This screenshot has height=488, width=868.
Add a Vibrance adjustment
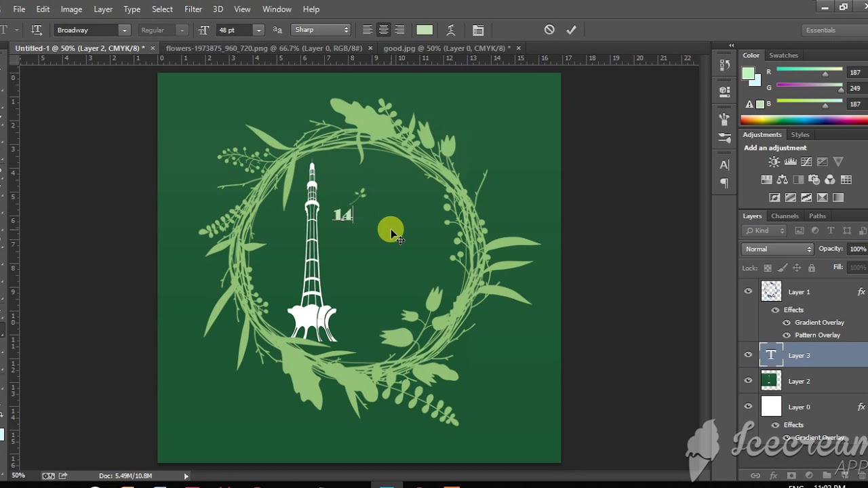(838, 162)
